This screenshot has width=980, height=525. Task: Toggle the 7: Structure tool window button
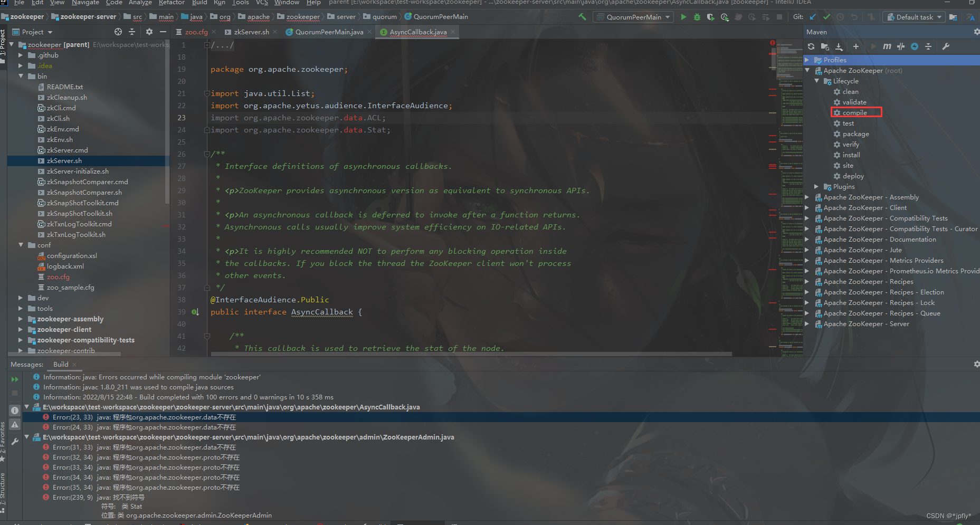click(x=3, y=493)
